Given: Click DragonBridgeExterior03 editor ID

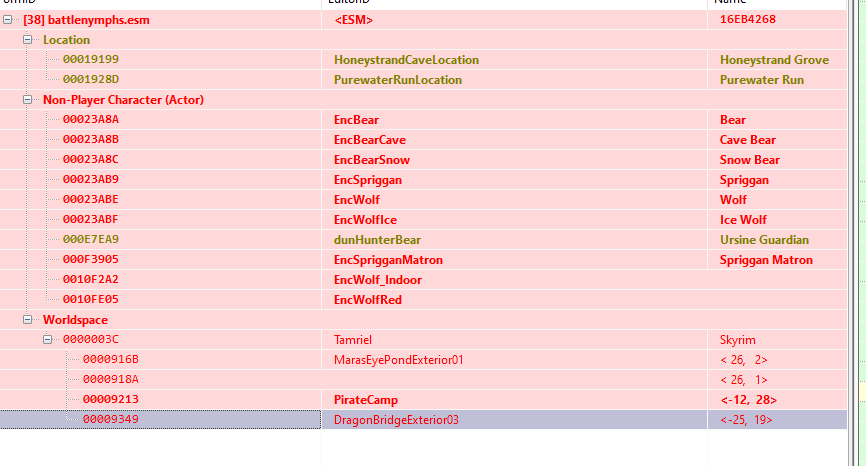Looking at the screenshot, I should click(396, 420).
